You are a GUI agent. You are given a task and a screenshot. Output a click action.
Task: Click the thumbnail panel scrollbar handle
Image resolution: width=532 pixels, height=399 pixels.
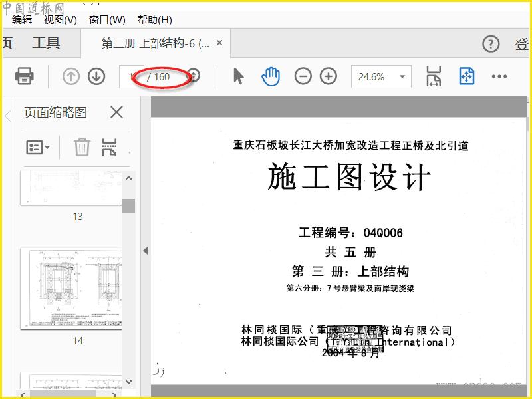[128, 205]
